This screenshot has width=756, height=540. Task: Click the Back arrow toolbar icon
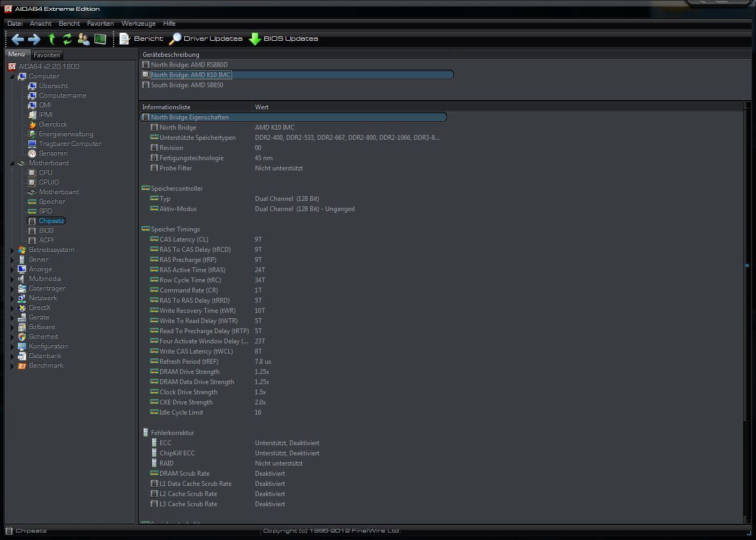coord(18,39)
